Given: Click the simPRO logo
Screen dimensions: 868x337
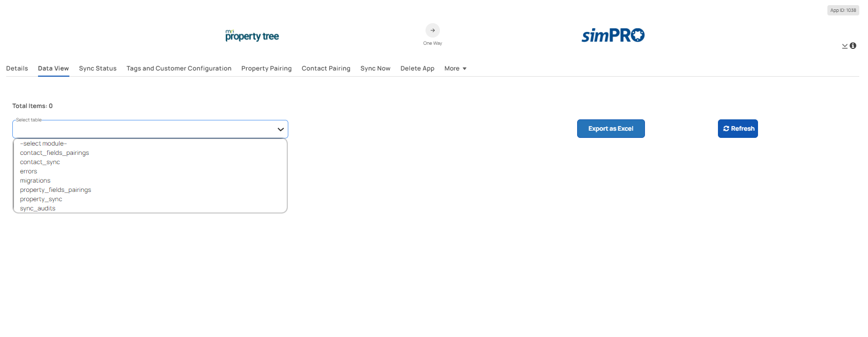Looking at the screenshot, I should (613, 35).
